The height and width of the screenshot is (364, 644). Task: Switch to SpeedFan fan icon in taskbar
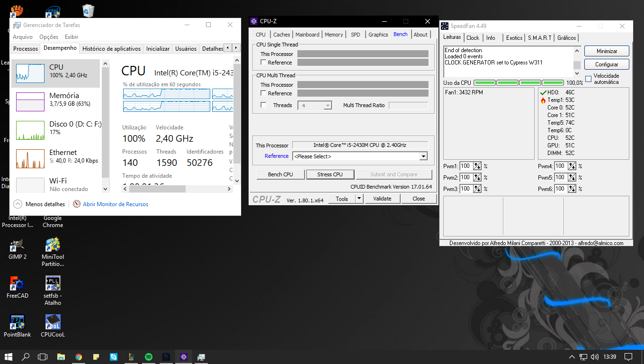point(166,357)
